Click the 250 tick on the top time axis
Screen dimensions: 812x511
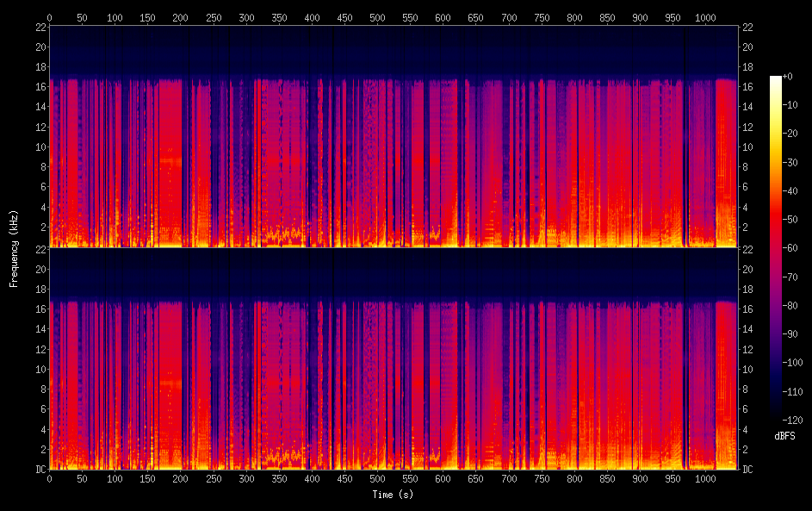[x=214, y=16]
